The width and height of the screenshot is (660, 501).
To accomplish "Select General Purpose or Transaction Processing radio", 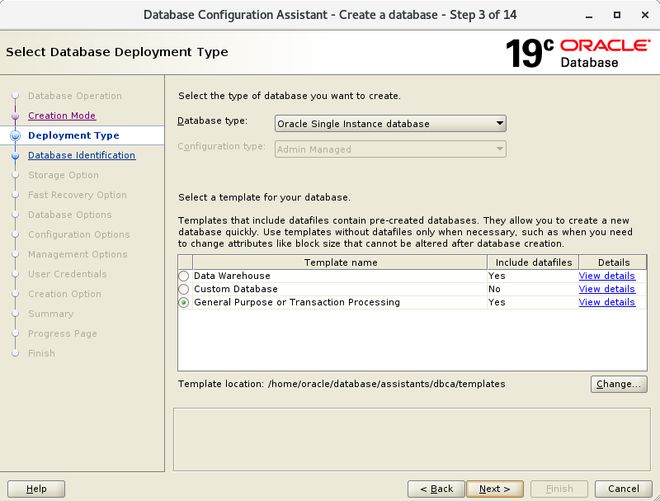I will [184, 303].
